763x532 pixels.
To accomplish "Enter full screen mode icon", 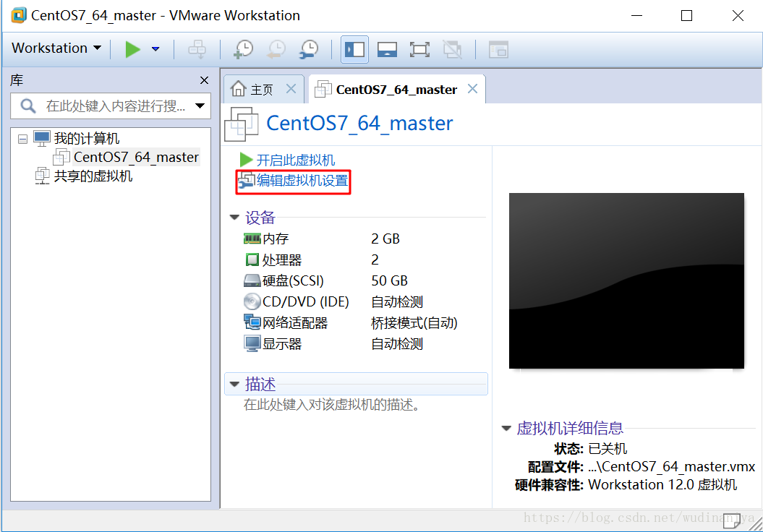I will (x=419, y=49).
